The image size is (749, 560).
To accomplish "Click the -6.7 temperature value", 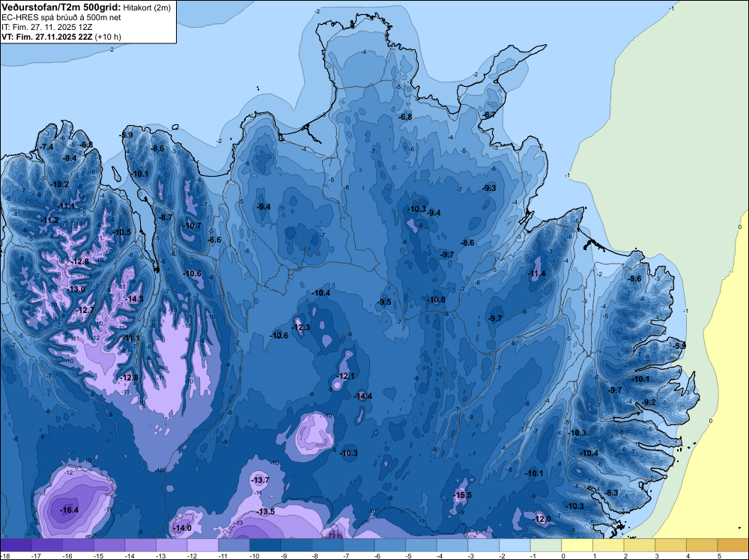I will click(x=488, y=115).
